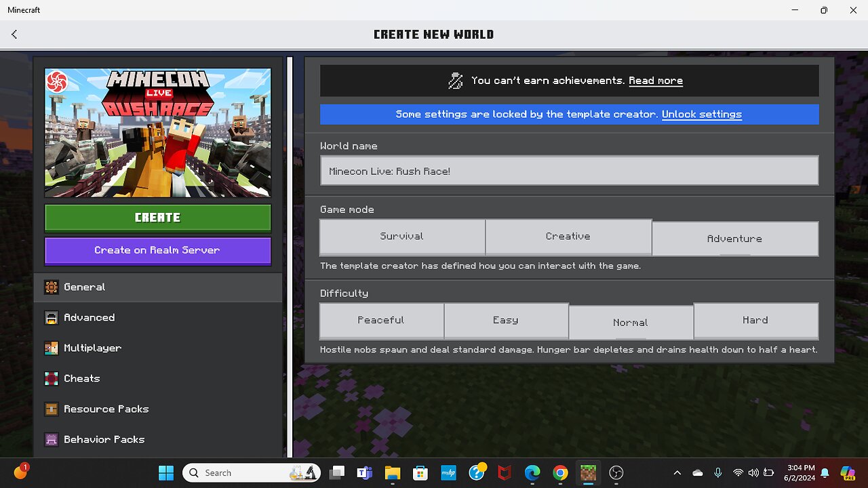Show hidden system tray icons

pyautogui.click(x=677, y=472)
